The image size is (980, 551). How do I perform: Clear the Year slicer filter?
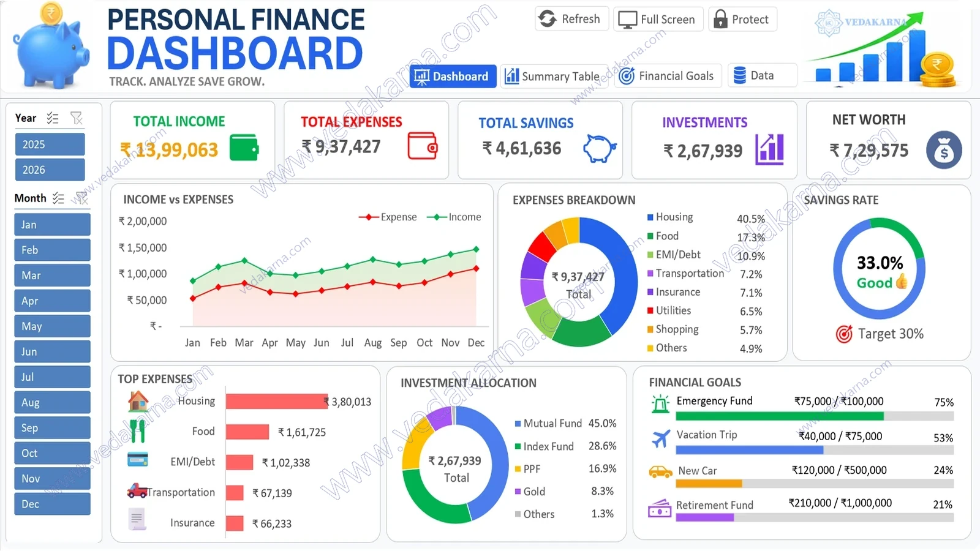(77, 118)
